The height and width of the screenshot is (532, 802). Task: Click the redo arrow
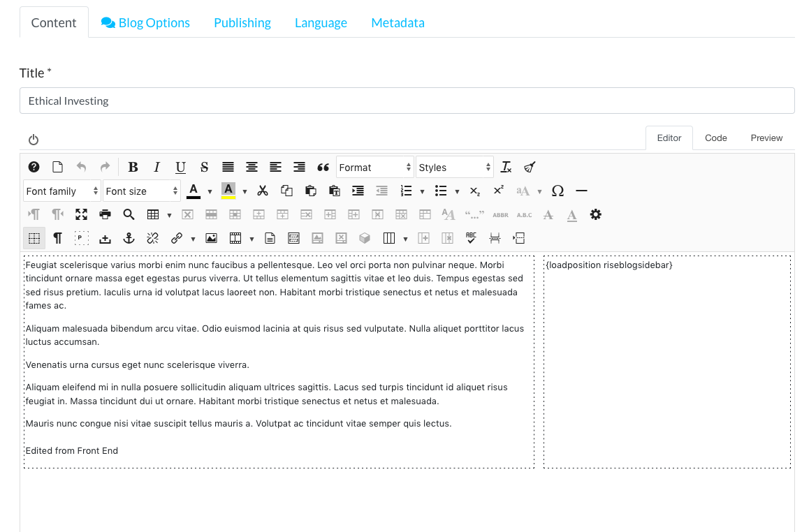click(x=105, y=167)
